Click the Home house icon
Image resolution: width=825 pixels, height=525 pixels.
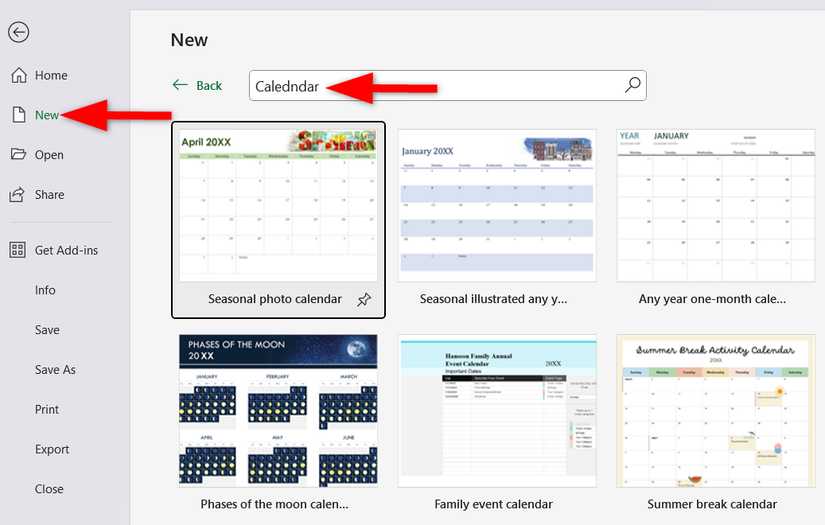(x=19, y=75)
